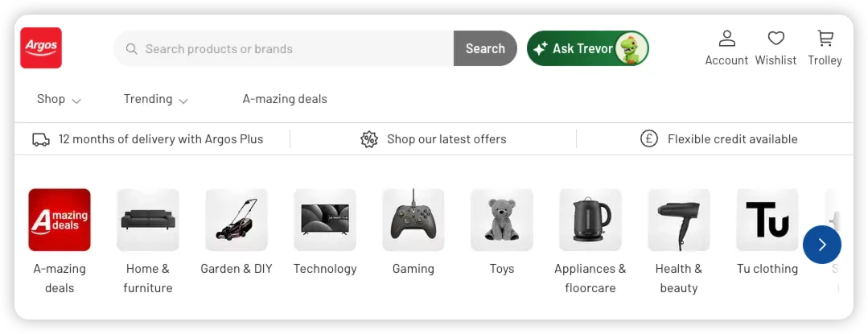Launch the Ask Trevor assistant
The image size is (868, 334).
tap(587, 48)
